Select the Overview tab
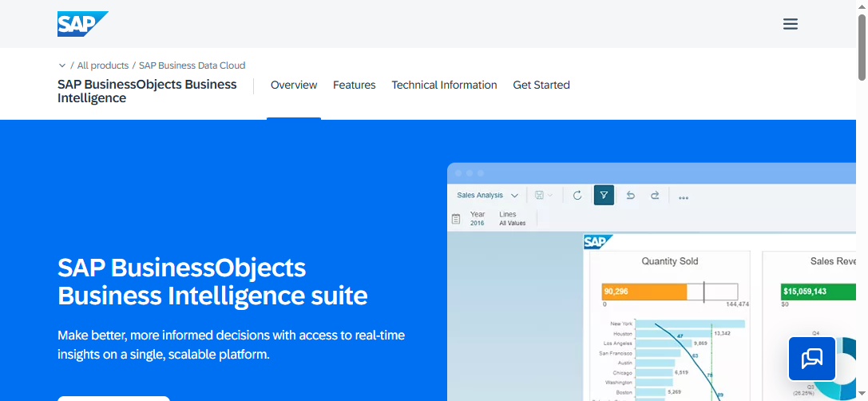The image size is (868, 401). pos(294,85)
